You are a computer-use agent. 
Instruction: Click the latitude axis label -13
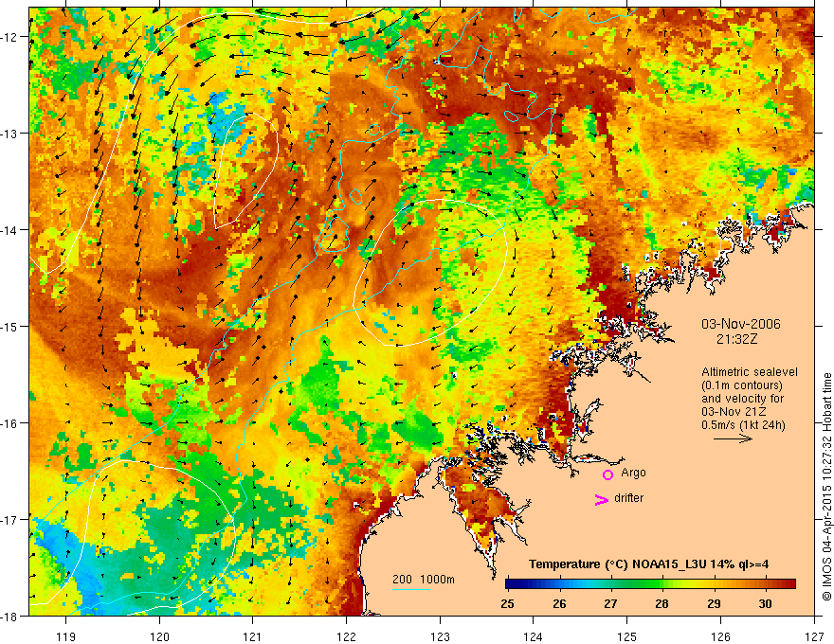click(x=9, y=134)
